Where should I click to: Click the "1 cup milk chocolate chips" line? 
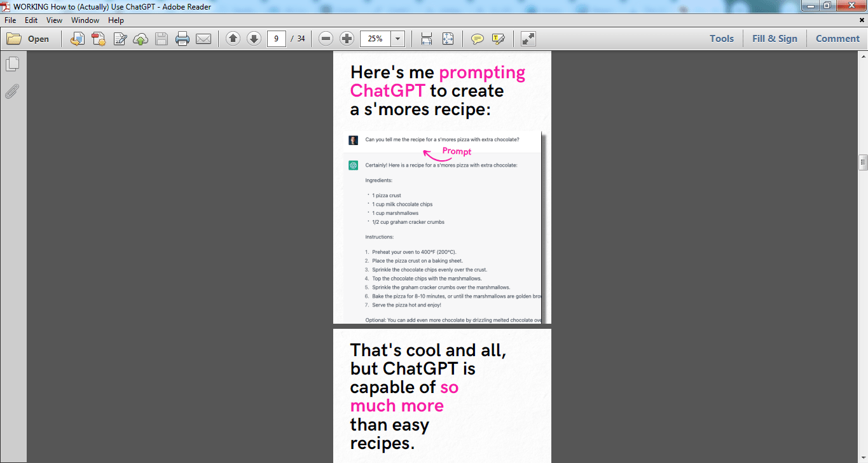click(x=402, y=204)
